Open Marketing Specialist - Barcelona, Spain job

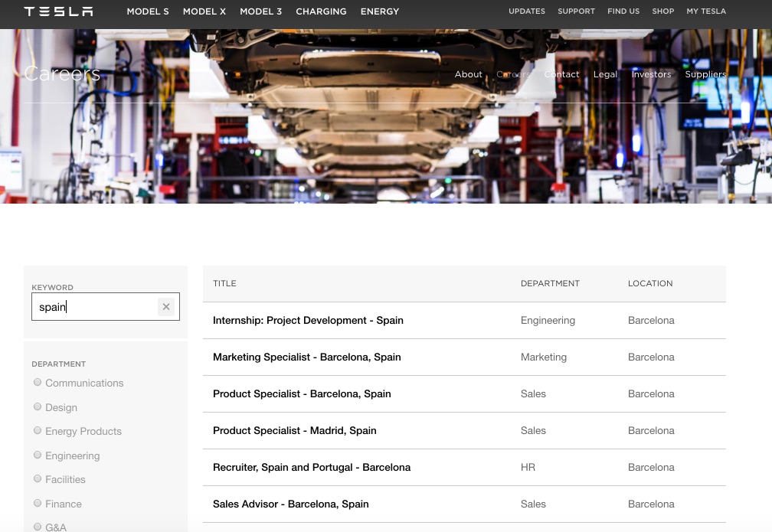click(306, 357)
